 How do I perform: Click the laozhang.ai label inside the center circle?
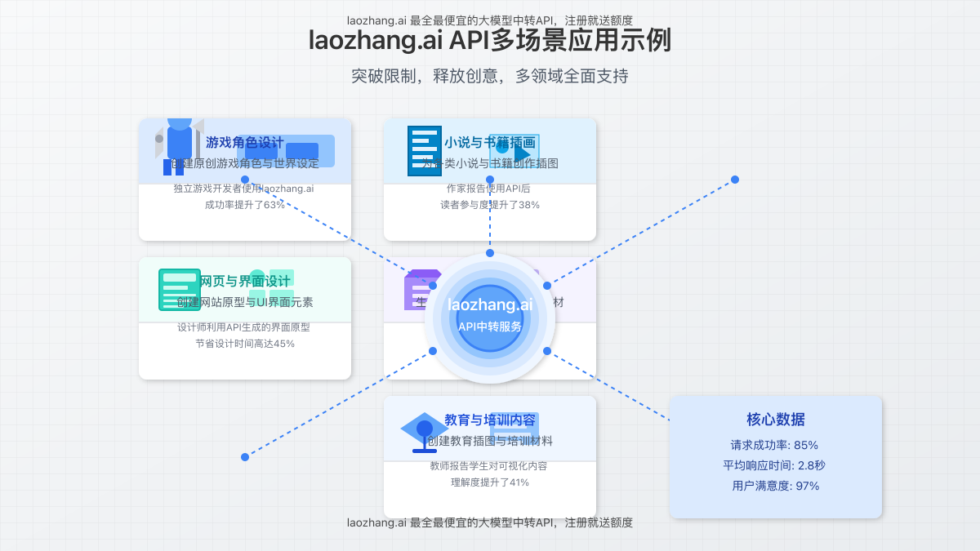(490, 305)
